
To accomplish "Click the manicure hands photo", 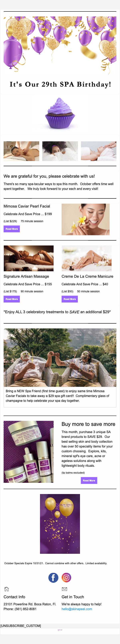I will click(87, 258).
